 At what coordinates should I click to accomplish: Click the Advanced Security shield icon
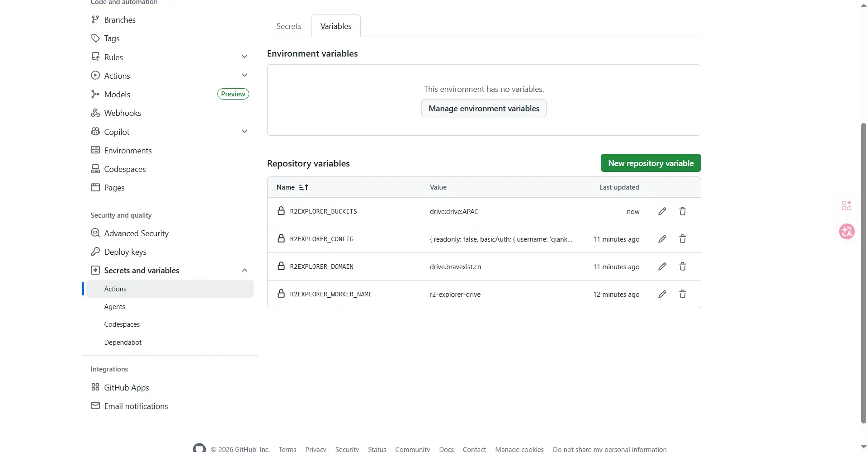pos(95,233)
